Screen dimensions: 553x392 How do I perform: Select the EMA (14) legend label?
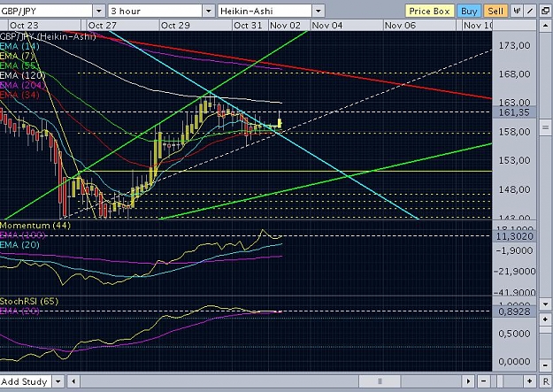click(19, 46)
